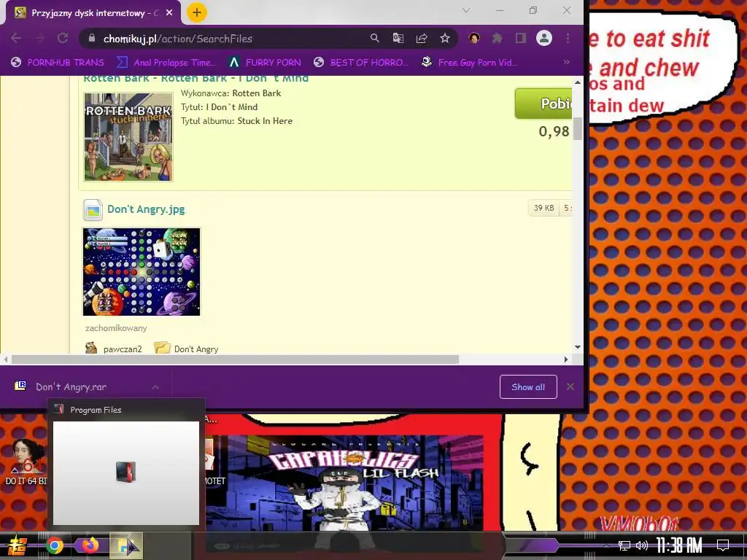Click the page scroll down arrow
This screenshot has height=560, width=747.
[x=578, y=348]
